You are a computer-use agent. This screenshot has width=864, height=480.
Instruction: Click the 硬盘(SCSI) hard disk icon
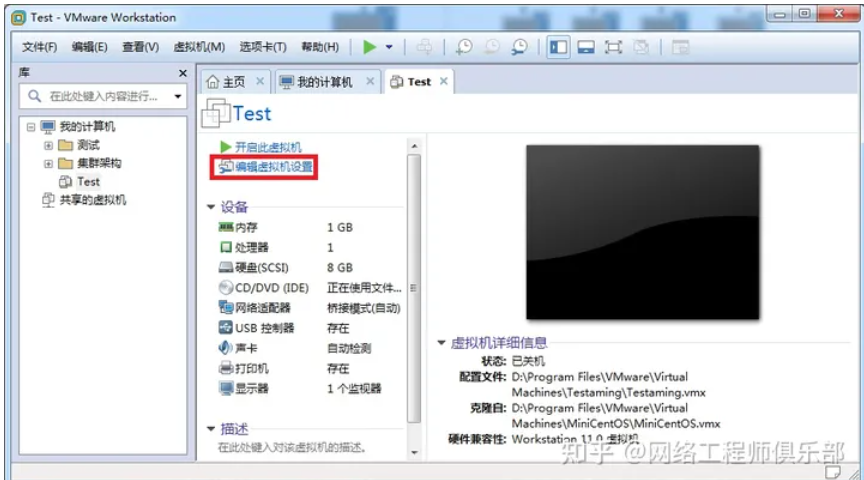click(226, 267)
